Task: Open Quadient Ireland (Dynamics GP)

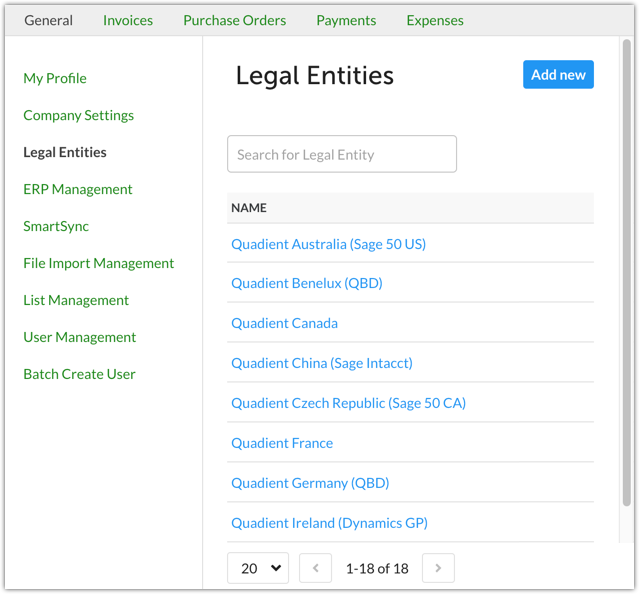Action: tap(329, 523)
